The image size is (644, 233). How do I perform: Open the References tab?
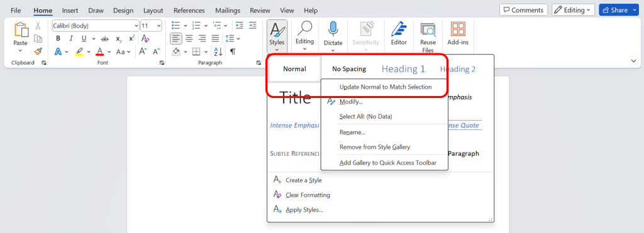coord(189,10)
